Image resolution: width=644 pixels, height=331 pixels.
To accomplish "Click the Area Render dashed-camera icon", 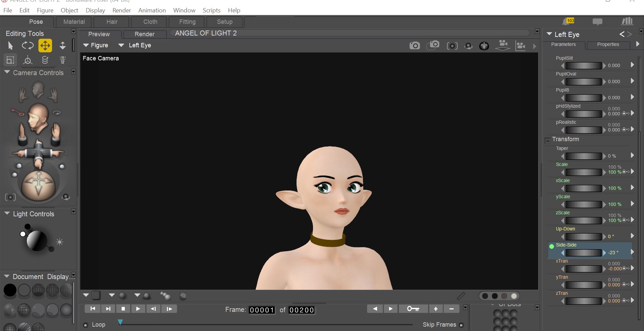I will 433,45.
